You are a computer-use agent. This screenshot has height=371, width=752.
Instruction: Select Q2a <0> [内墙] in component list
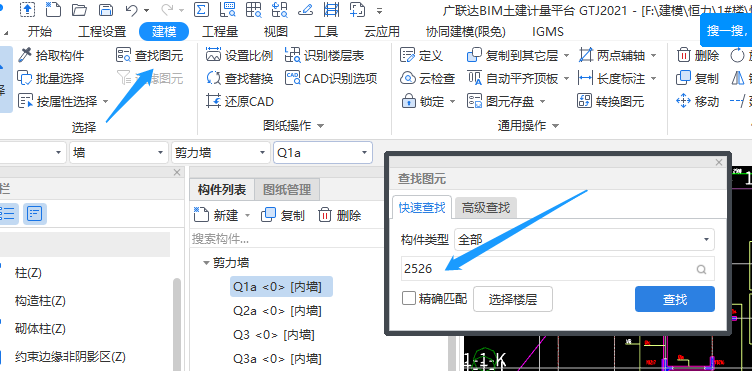(277, 311)
